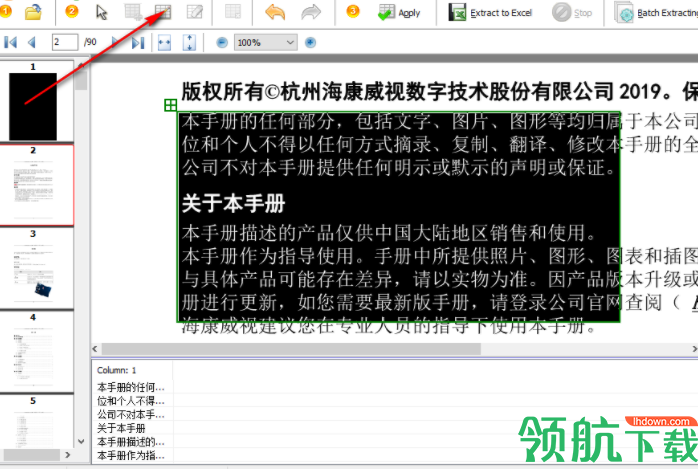Open the 100% zoom dropdown
Screen dimensions: 698x469
coord(266,43)
